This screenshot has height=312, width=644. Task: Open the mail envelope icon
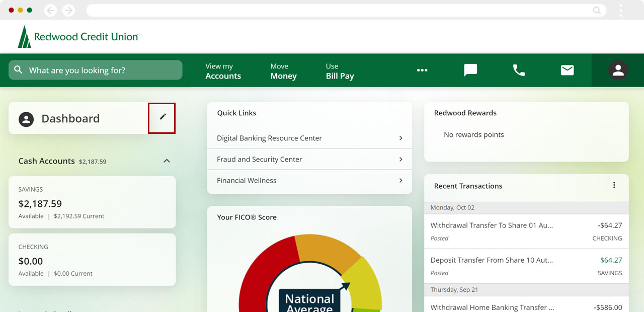(567, 70)
